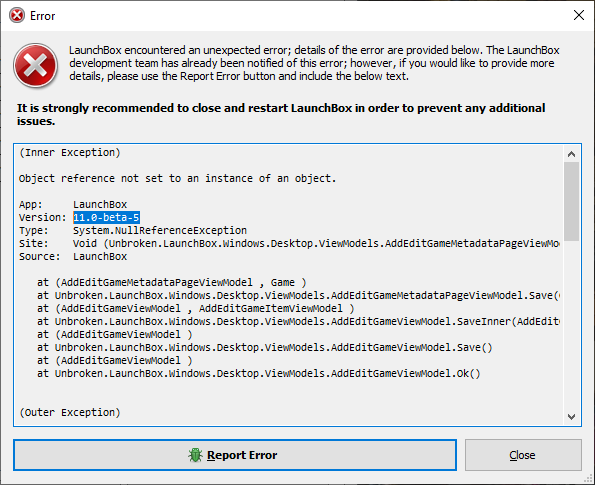Click the scrollbar down arrow in error details
This screenshot has width=595, height=485.
[x=571, y=417]
